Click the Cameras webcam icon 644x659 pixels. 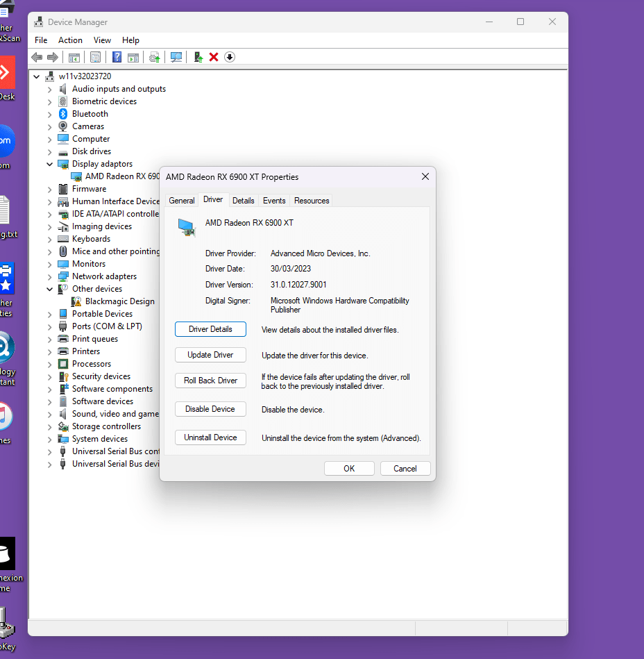coord(63,126)
